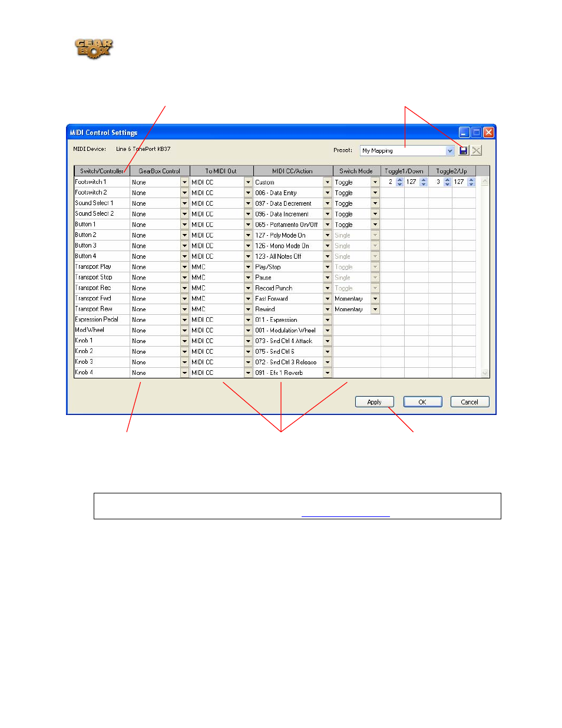Select the Footswitch 1 row label
This screenshot has height=728, width=562.
click(x=91, y=182)
